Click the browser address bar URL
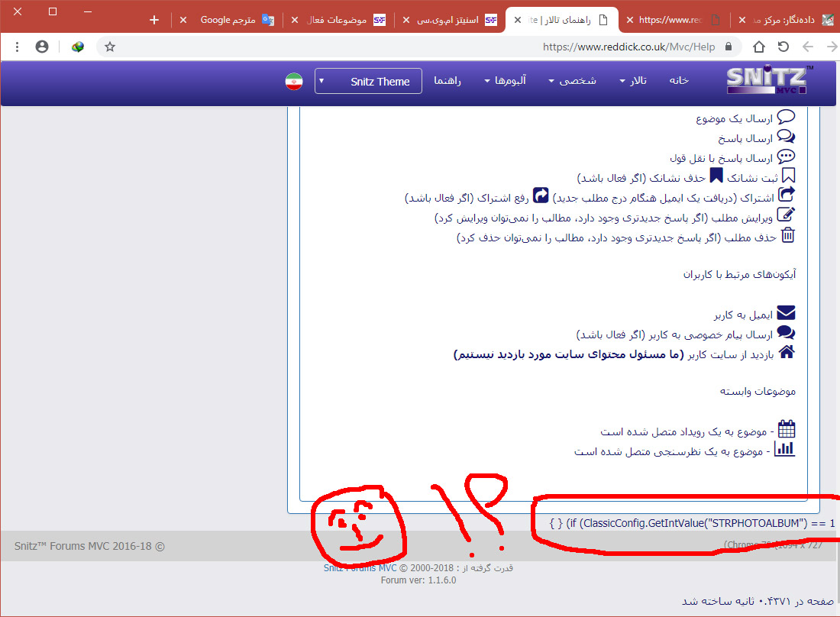This screenshot has height=617, width=840. (x=628, y=47)
